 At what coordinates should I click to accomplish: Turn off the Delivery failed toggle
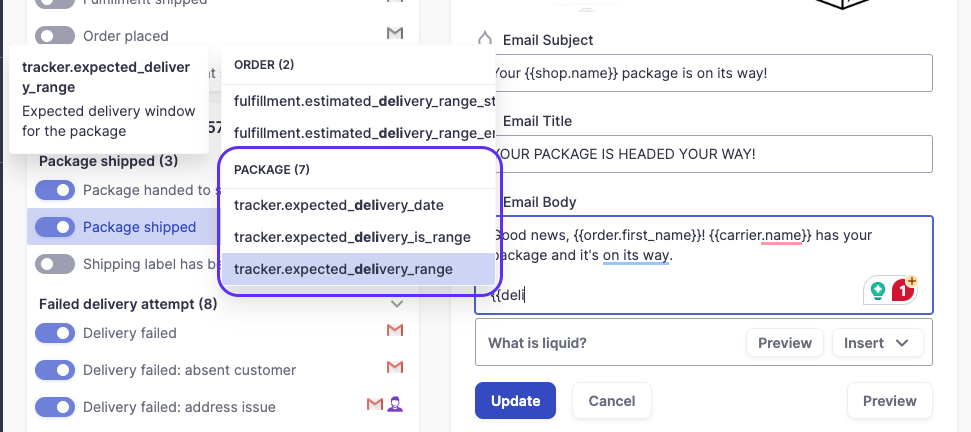click(55, 333)
